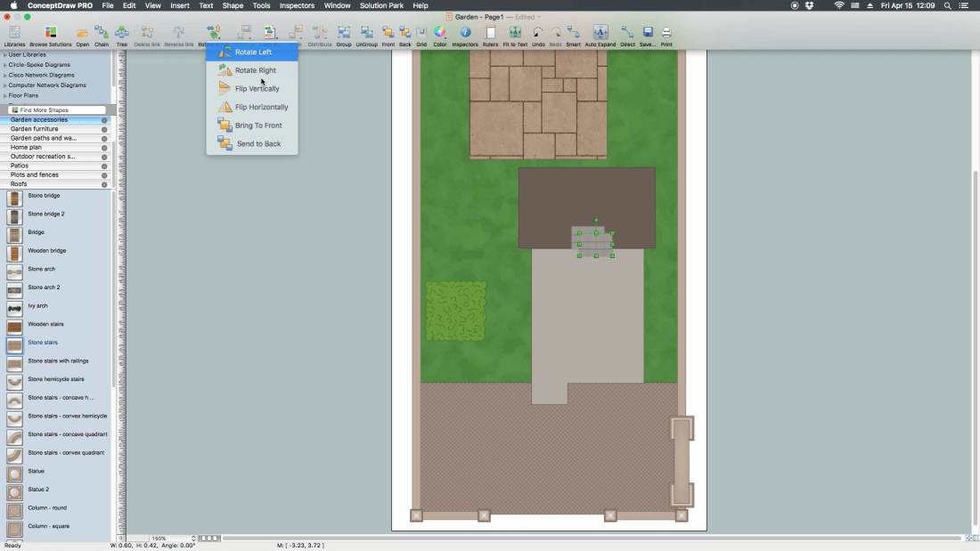Close the Garden furniture library

[104, 129]
